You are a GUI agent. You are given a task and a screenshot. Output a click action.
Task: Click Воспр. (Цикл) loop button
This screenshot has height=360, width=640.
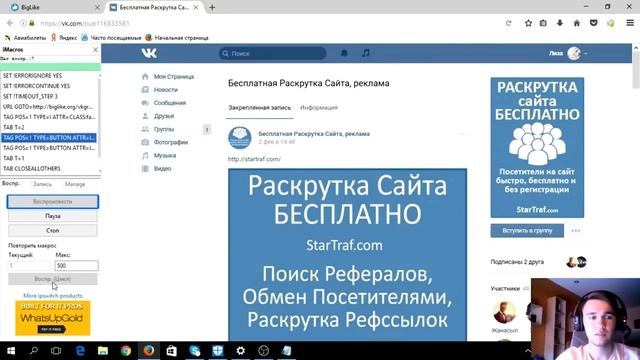[x=53, y=279]
